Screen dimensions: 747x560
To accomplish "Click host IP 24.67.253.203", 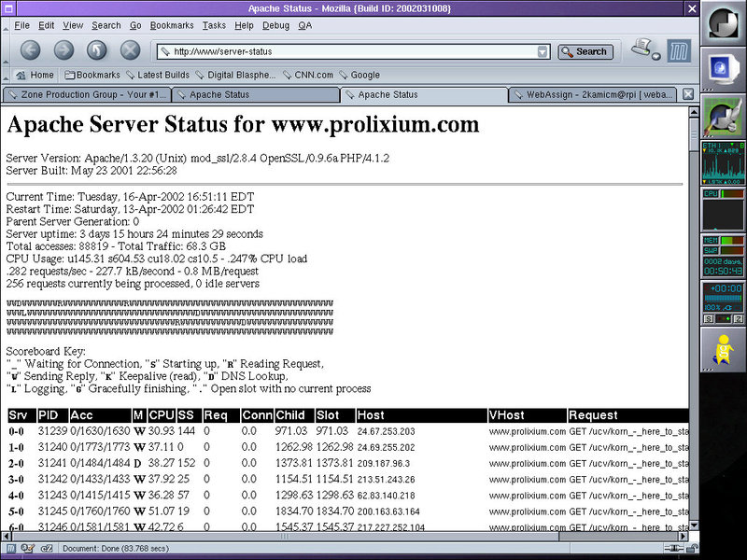I will coord(386,431).
